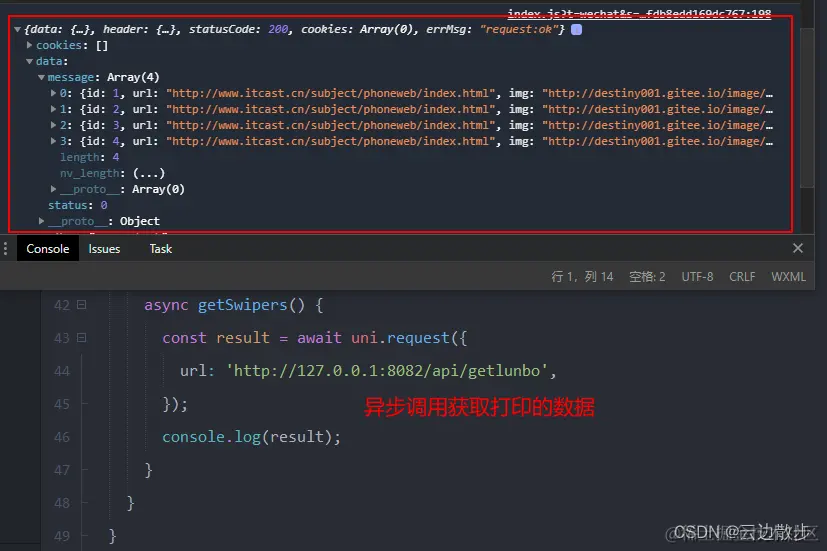The image size is (827, 551).
Task: Expand message item 3 with id 4
Action: 53,141
